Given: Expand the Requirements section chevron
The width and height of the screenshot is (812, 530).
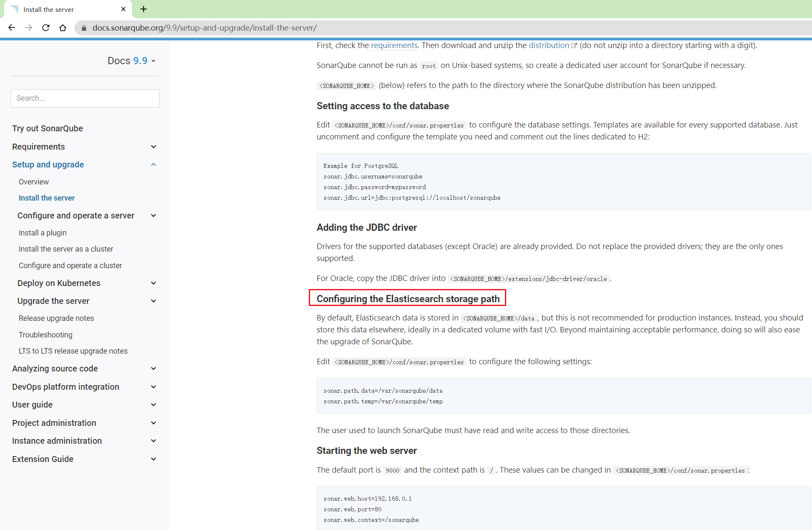Looking at the screenshot, I should [154, 147].
